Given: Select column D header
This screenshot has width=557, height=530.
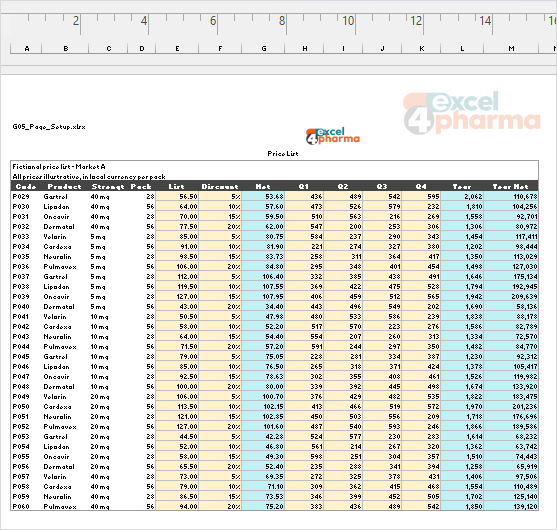Looking at the screenshot, I should point(141,48).
